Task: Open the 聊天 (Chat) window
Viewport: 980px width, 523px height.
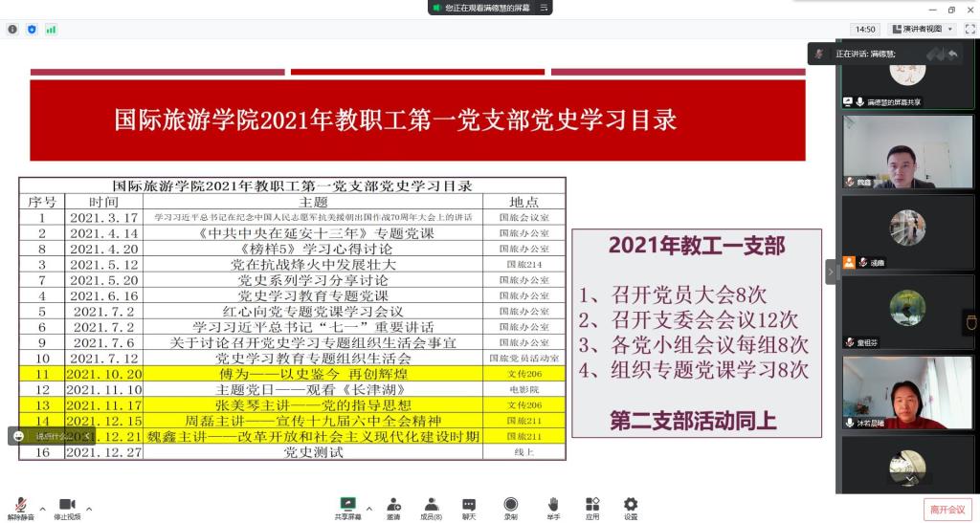Action: 469,508
